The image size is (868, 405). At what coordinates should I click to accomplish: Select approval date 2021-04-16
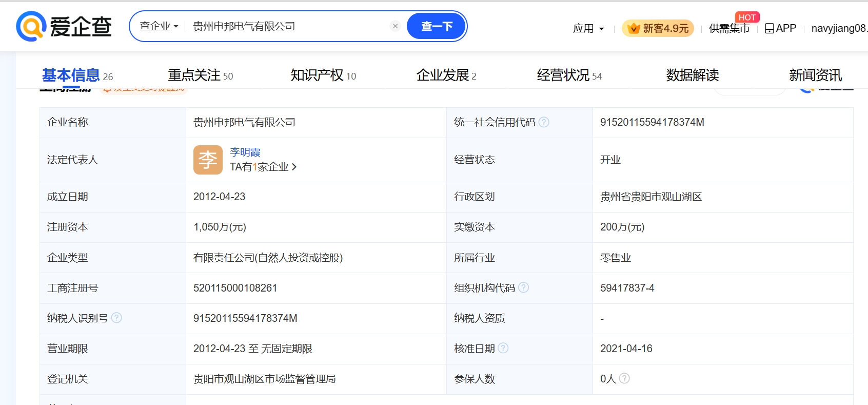pos(626,349)
